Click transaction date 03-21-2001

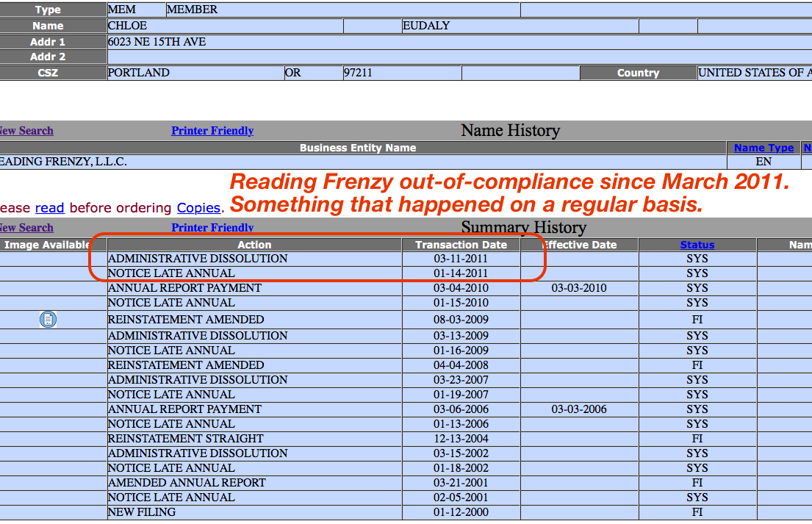click(x=461, y=483)
